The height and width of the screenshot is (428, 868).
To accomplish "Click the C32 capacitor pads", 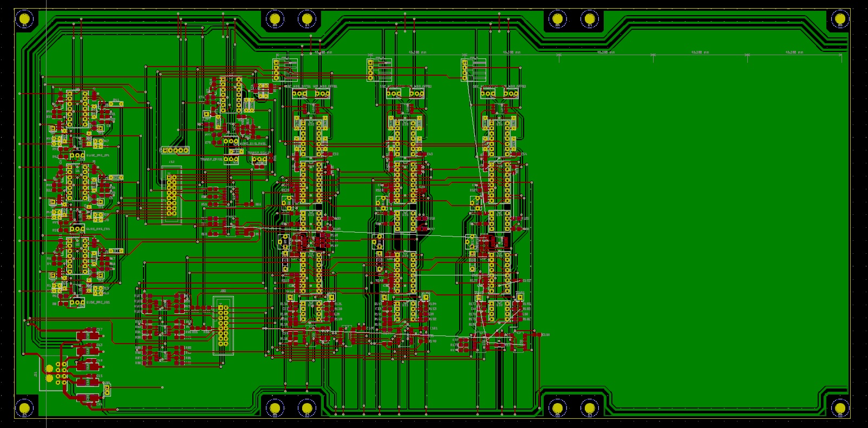I will pos(329,155).
